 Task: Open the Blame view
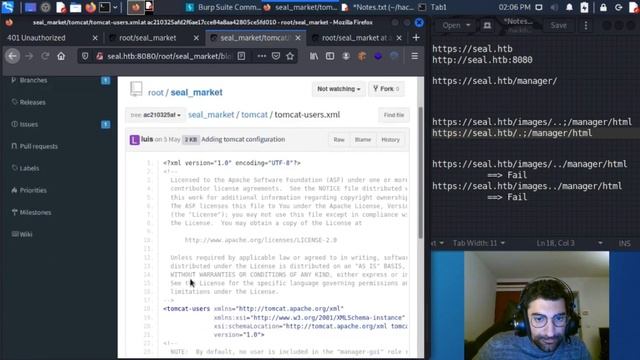coord(363,140)
